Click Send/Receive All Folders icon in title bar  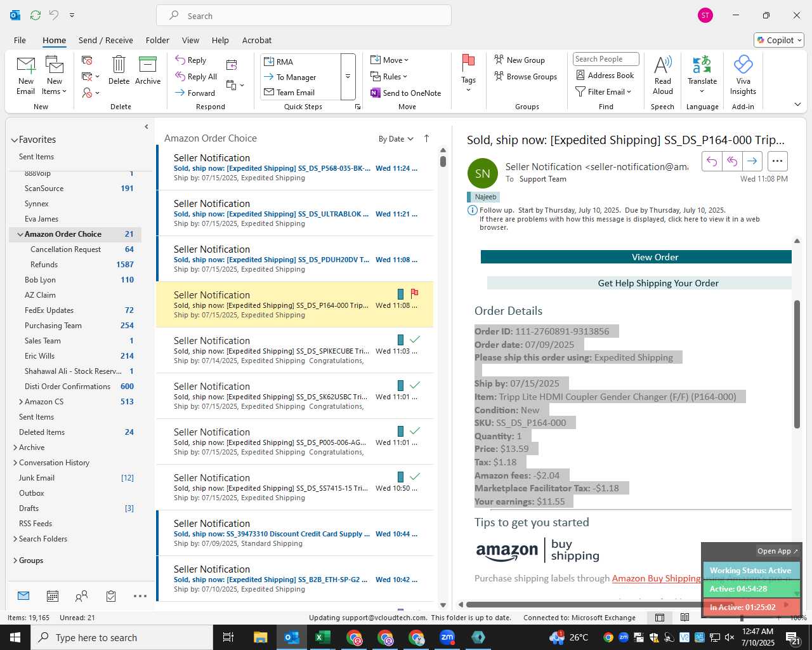point(35,15)
